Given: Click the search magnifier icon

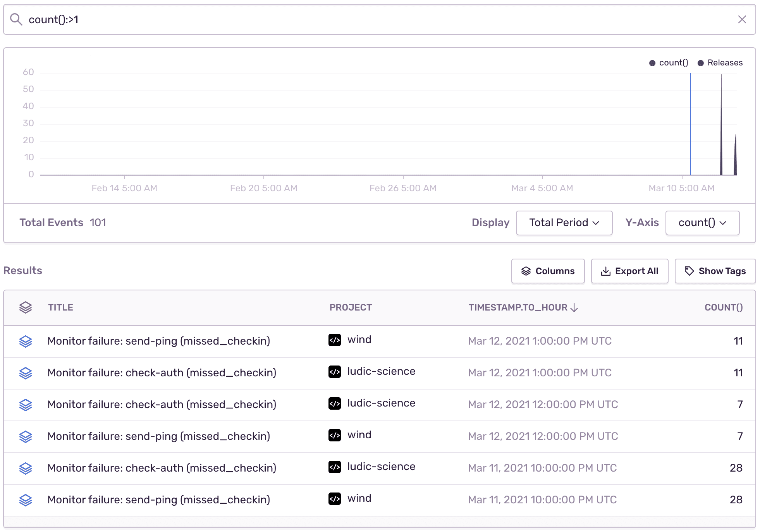Looking at the screenshot, I should point(16,19).
